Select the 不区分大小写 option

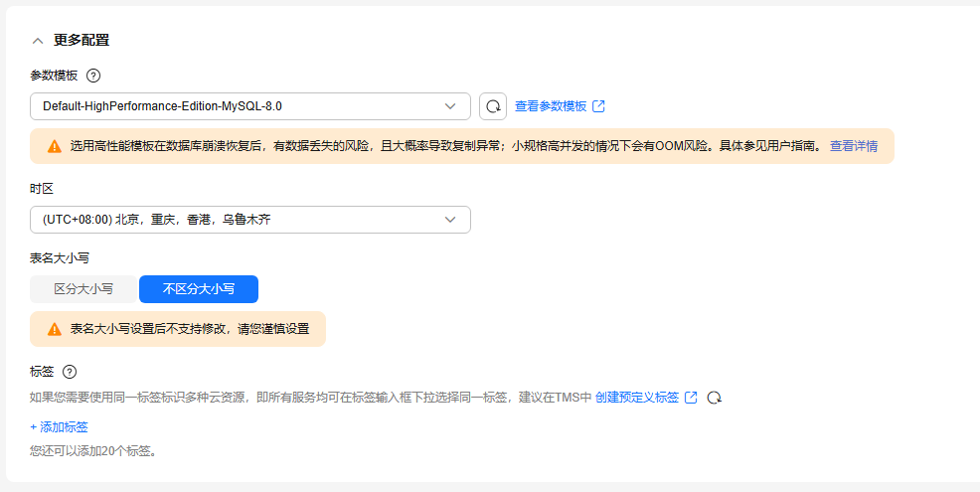(199, 289)
